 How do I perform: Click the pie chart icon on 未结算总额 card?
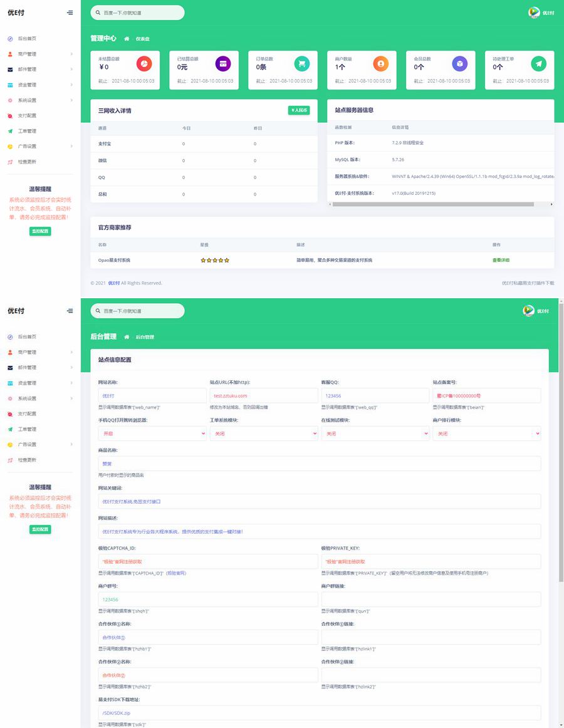[x=145, y=63]
